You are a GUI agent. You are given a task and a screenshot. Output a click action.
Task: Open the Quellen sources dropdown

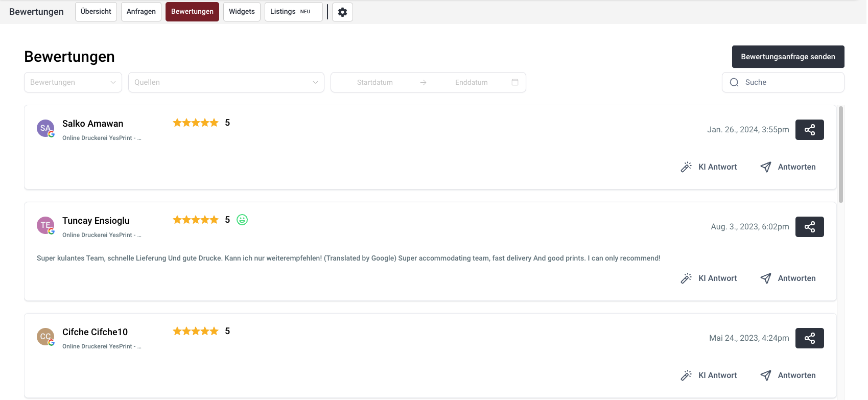[226, 82]
